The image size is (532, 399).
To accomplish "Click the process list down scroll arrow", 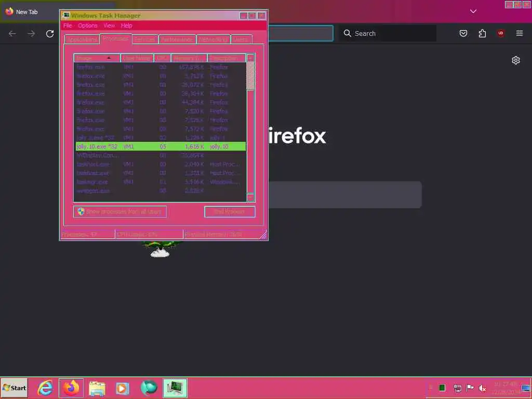I will click(x=250, y=197).
